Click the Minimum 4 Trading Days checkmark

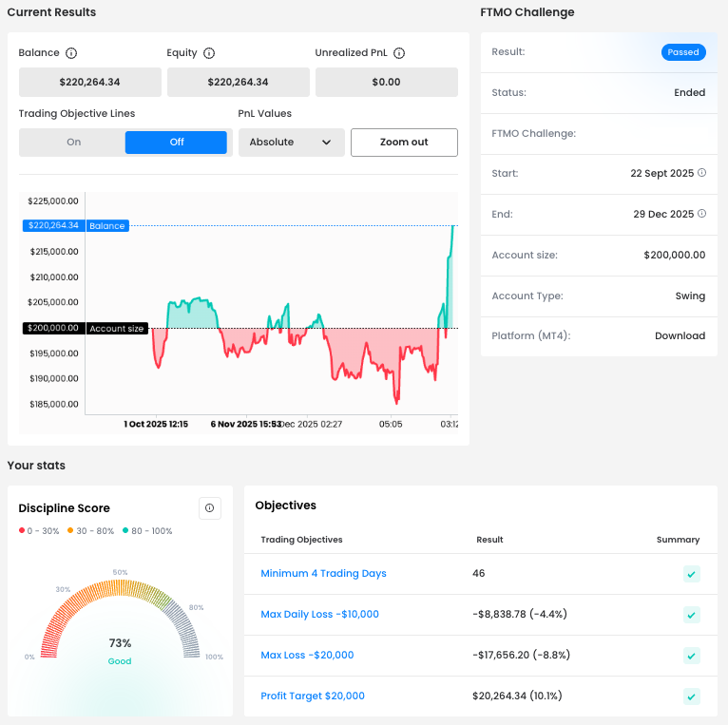click(692, 574)
